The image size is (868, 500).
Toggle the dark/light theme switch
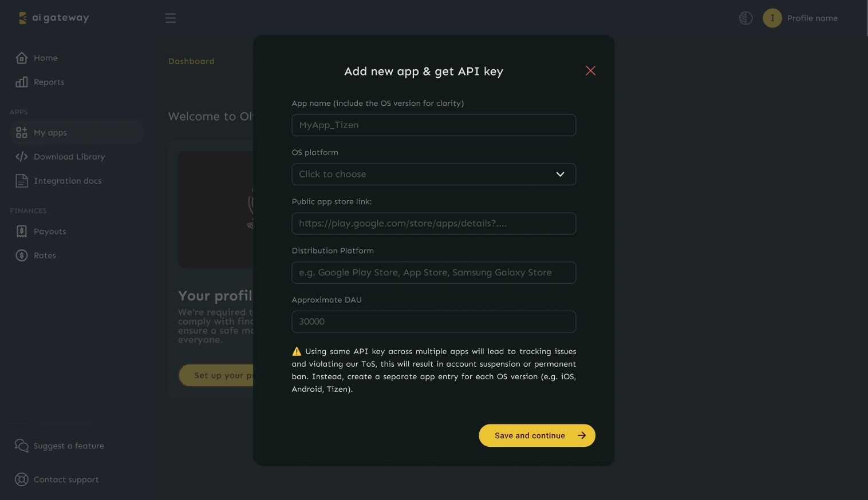745,18
